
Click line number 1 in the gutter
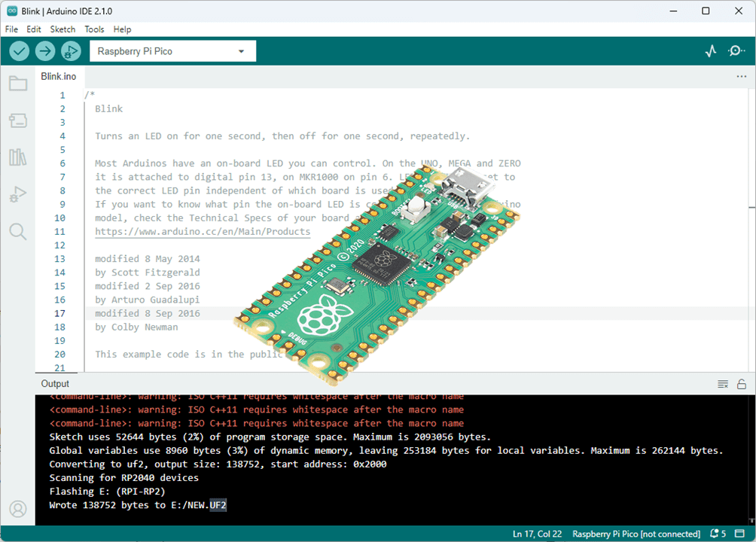pyautogui.click(x=62, y=96)
